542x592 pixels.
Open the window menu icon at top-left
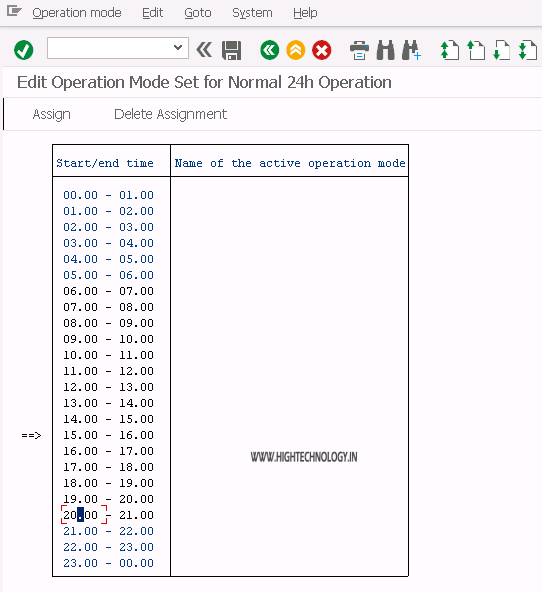(x=14, y=11)
